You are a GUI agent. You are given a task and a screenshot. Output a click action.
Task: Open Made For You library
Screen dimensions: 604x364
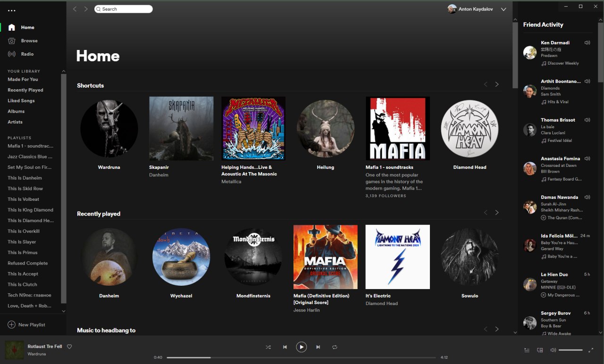[x=23, y=79]
